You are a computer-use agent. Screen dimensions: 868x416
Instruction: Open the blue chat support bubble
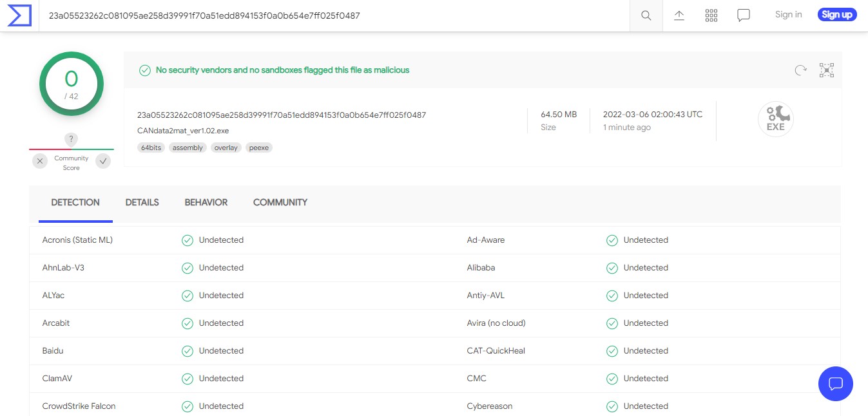click(x=836, y=384)
